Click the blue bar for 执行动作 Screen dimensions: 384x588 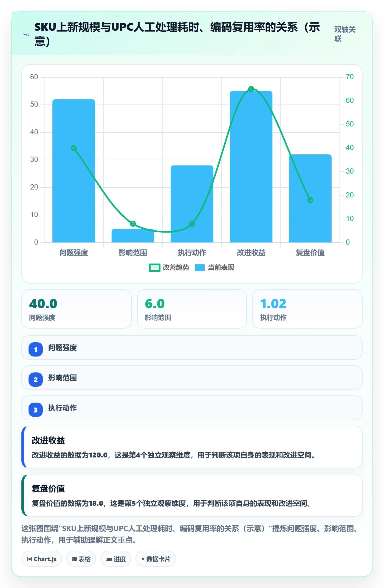click(192, 204)
